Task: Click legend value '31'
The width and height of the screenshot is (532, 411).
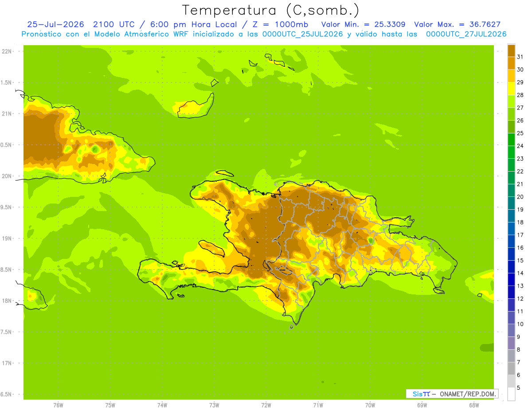Action: point(520,57)
